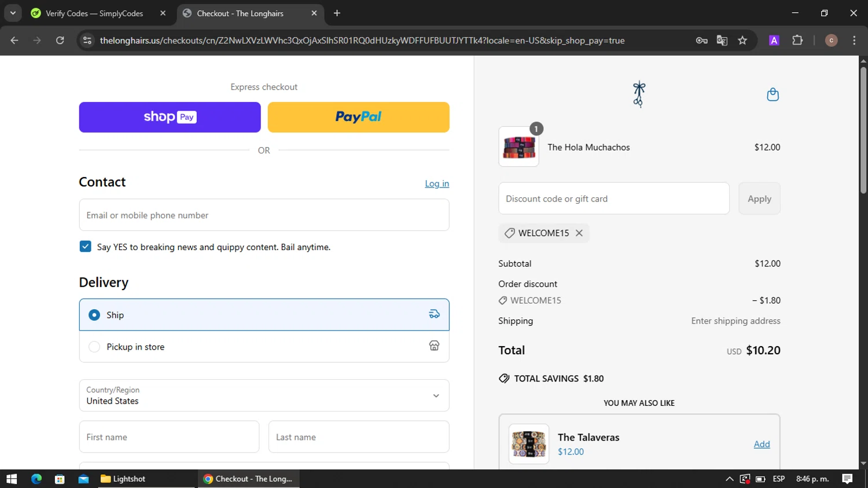Pay with Shop Pay express checkout
The height and width of the screenshot is (488, 868).
click(170, 117)
